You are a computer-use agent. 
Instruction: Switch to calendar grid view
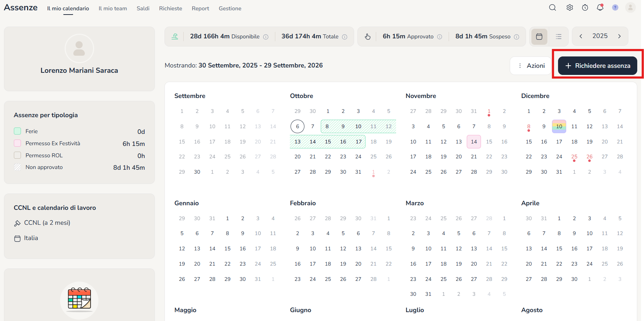pyautogui.click(x=539, y=37)
